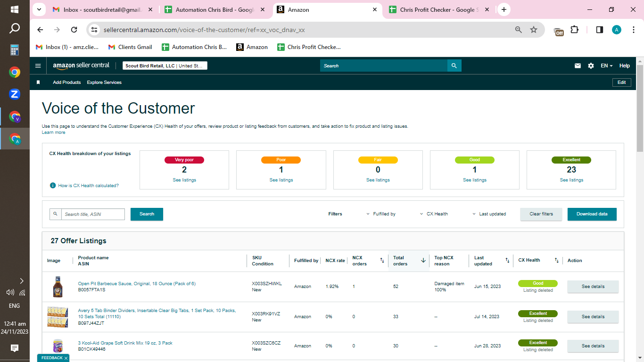Open Clients Gmail bookmark
This screenshot has width=644, height=362.
point(130,47)
